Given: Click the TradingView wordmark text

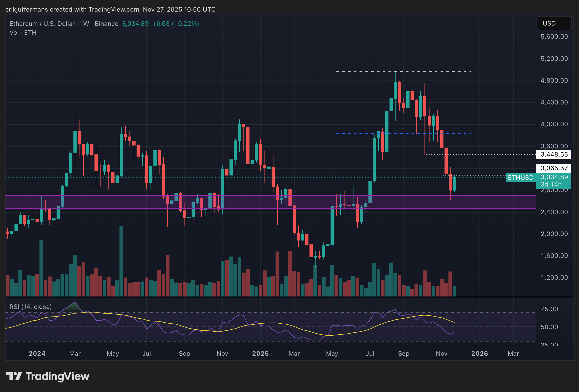Looking at the screenshot, I should coord(57,376).
